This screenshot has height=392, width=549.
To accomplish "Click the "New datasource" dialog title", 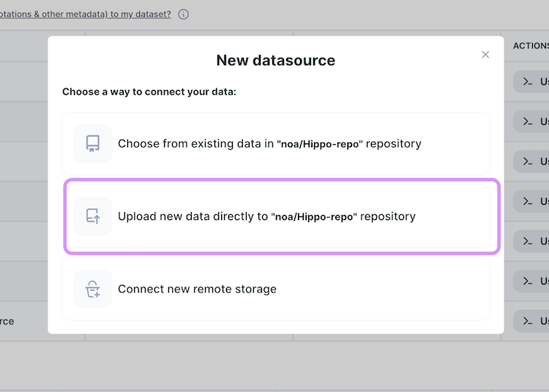I will 275,60.
